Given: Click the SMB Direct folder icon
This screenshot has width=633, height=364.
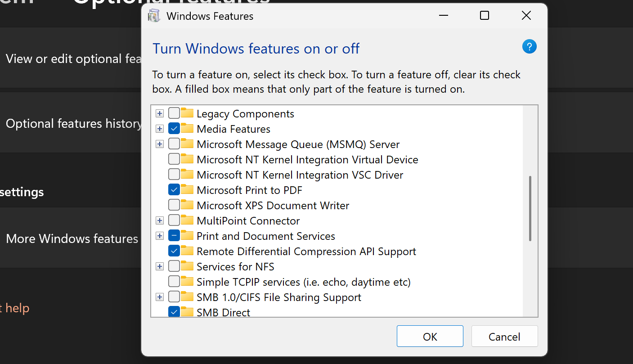Looking at the screenshot, I should [187, 312].
